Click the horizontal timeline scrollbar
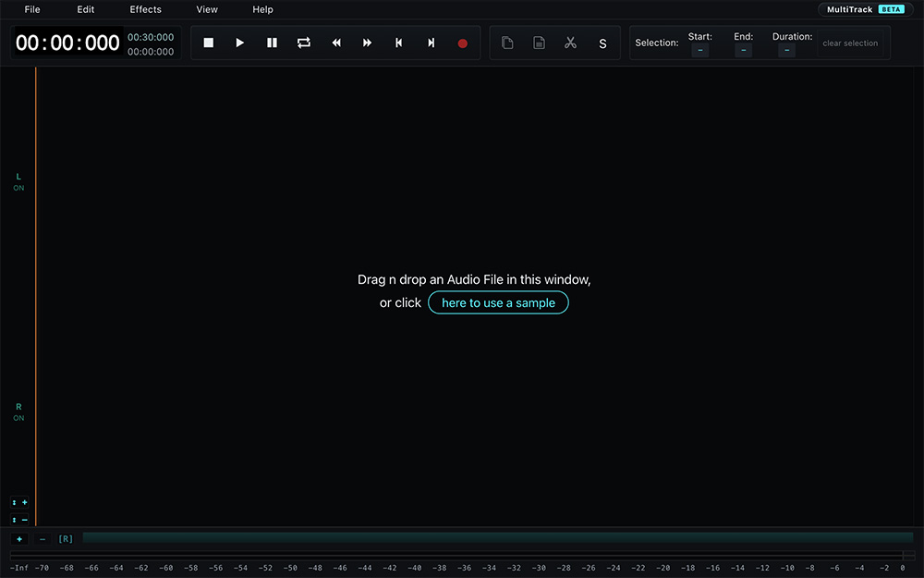Image resolution: width=924 pixels, height=578 pixels. click(498, 537)
